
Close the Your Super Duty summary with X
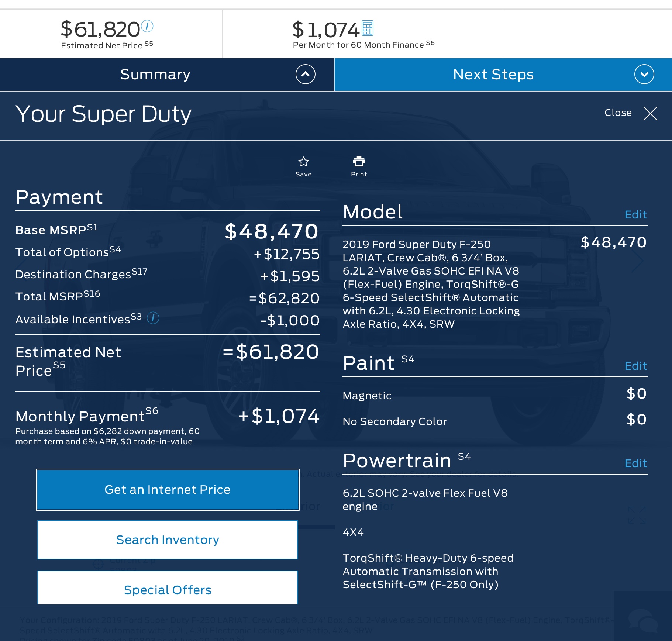pos(650,113)
